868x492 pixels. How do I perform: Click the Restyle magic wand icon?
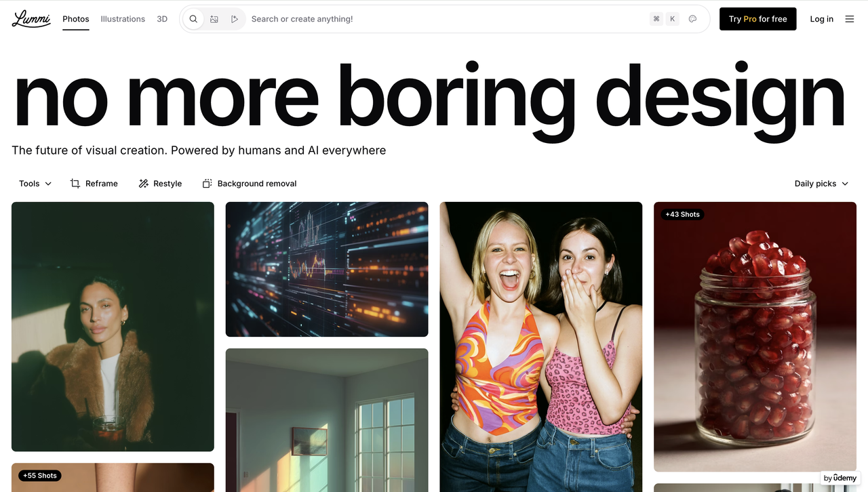tap(143, 184)
